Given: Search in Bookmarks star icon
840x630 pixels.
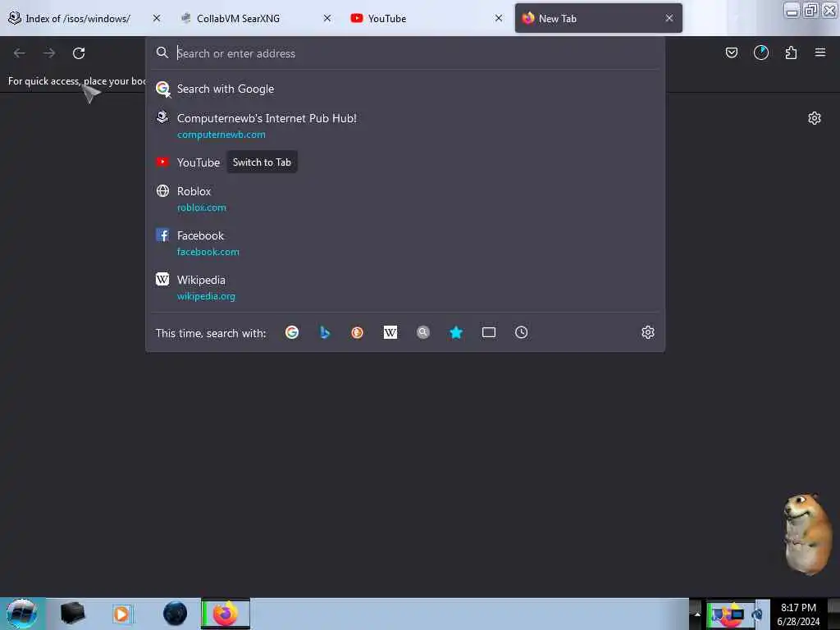Looking at the screenshot, I should 456,333.
